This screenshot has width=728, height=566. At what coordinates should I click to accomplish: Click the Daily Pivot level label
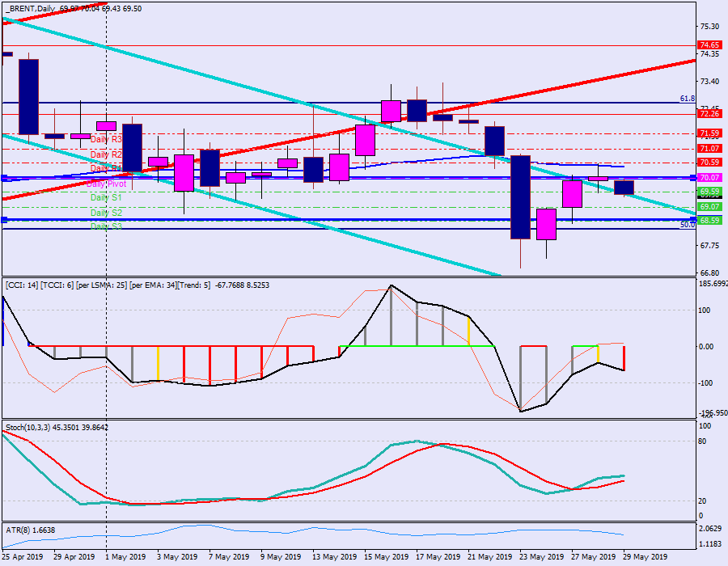coord(108,184)
